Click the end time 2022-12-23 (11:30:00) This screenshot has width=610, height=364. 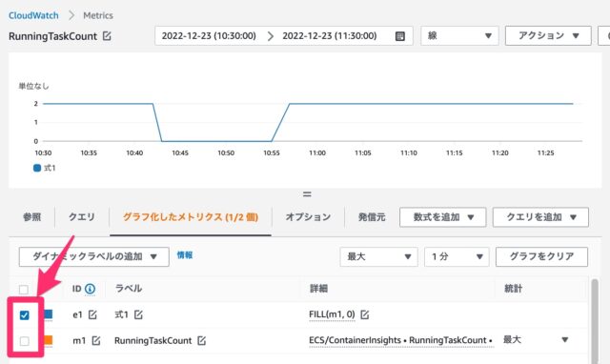pos(330,36)
